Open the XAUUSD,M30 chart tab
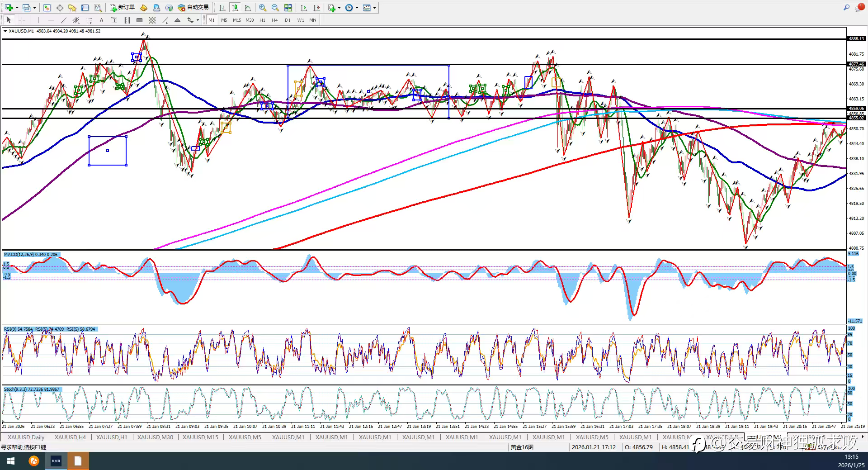This screenshot has height=470, width=868. pos(155,437)
